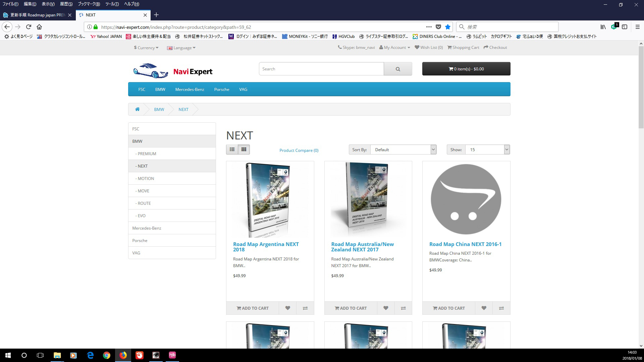Click the BMW breadcrumb link
This screenshot has width=644, height=362.
pos(159,109)
